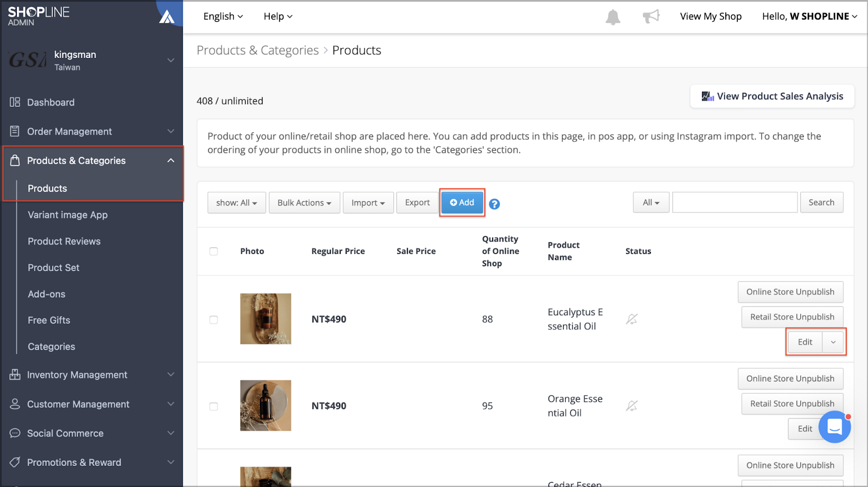Expand the kingsman shop selector chevron
868x487 pixels.
point(171,60)
